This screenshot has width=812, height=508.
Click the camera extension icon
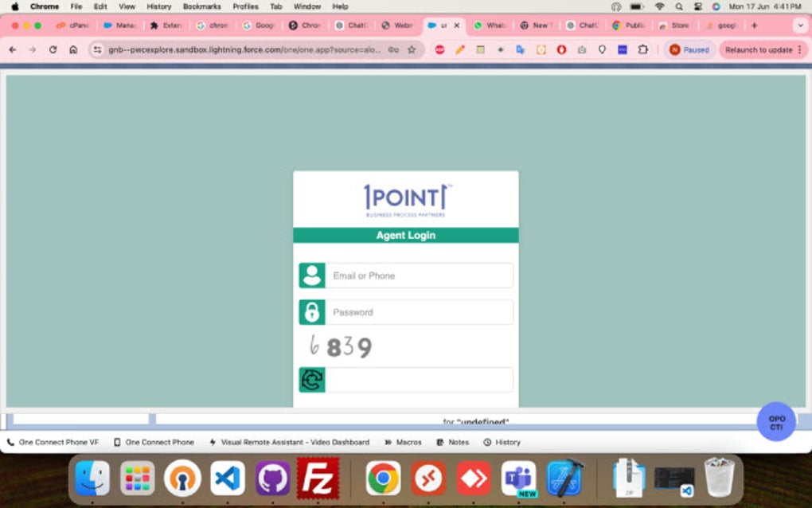pyautogui.click(x=582, y=49)
